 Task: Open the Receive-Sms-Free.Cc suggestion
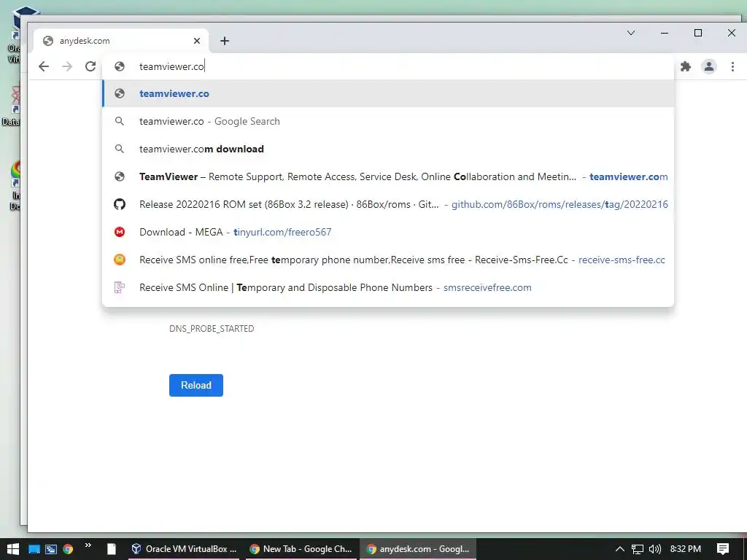click(x=388, y=260)
